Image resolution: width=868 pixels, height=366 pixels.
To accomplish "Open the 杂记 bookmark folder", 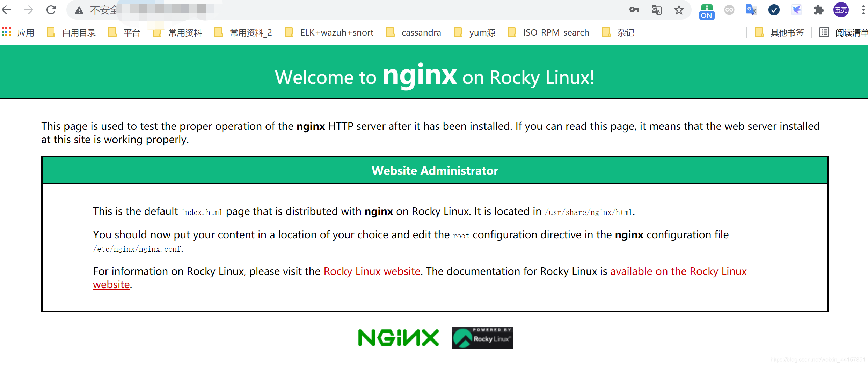I will pos(618,32).
